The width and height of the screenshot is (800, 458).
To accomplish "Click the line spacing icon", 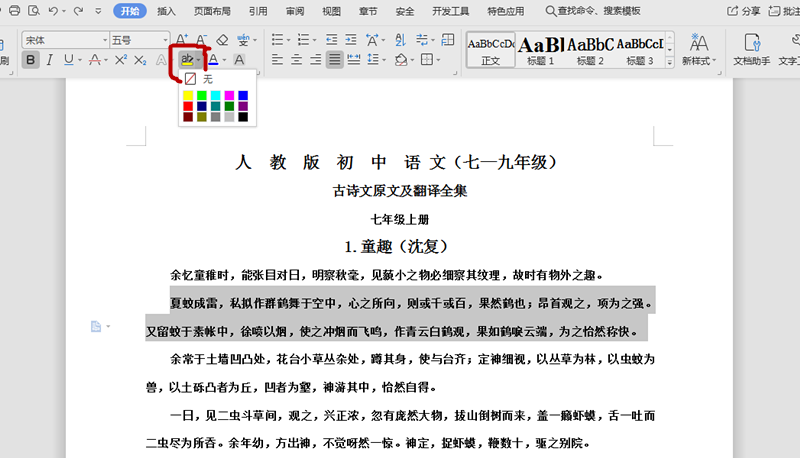I will [x=373, y=60].
